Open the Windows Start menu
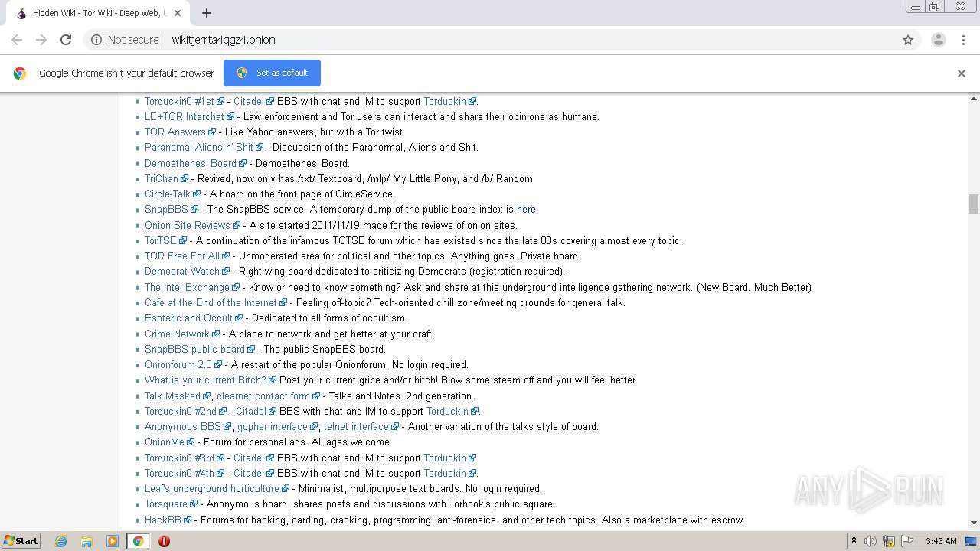Image resolution: width=980 pixels, height=551 pixels. [21, 541]
